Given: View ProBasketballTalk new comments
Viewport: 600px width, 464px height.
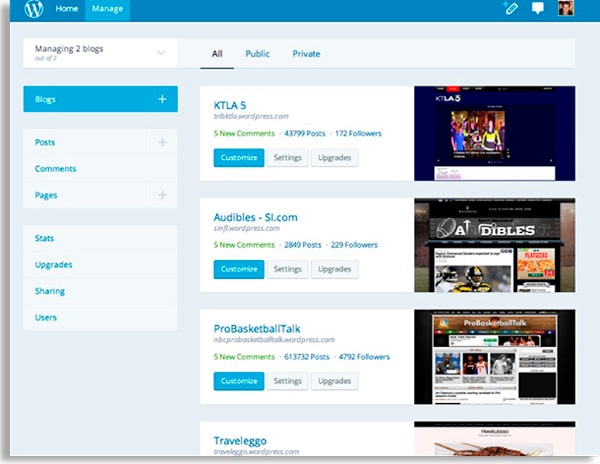Looking at the screenshot, I should pyautogui.click(x=244, y=357).
